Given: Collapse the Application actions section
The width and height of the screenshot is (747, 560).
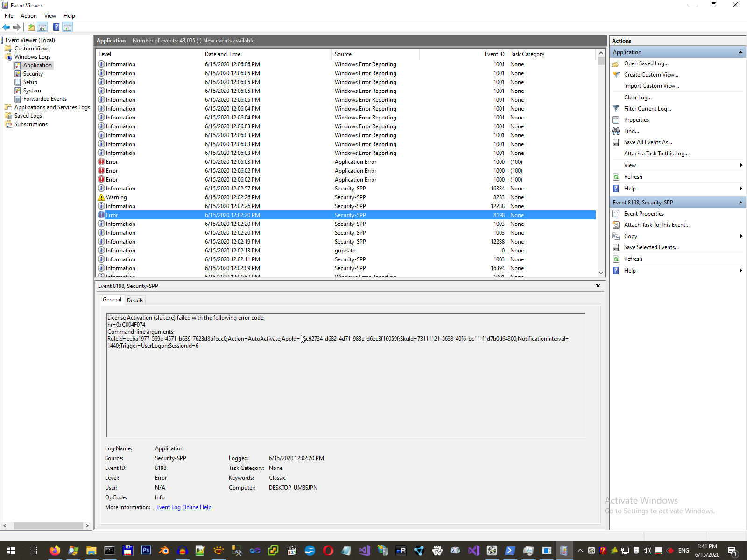Looking at the screenshot, I should pos(740,52).
